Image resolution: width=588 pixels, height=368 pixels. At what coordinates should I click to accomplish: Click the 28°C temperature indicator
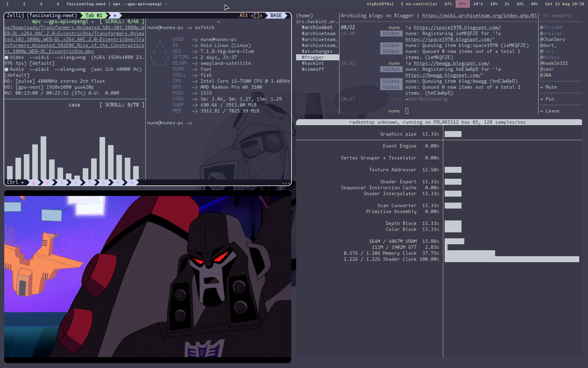(x=478, y=4)
